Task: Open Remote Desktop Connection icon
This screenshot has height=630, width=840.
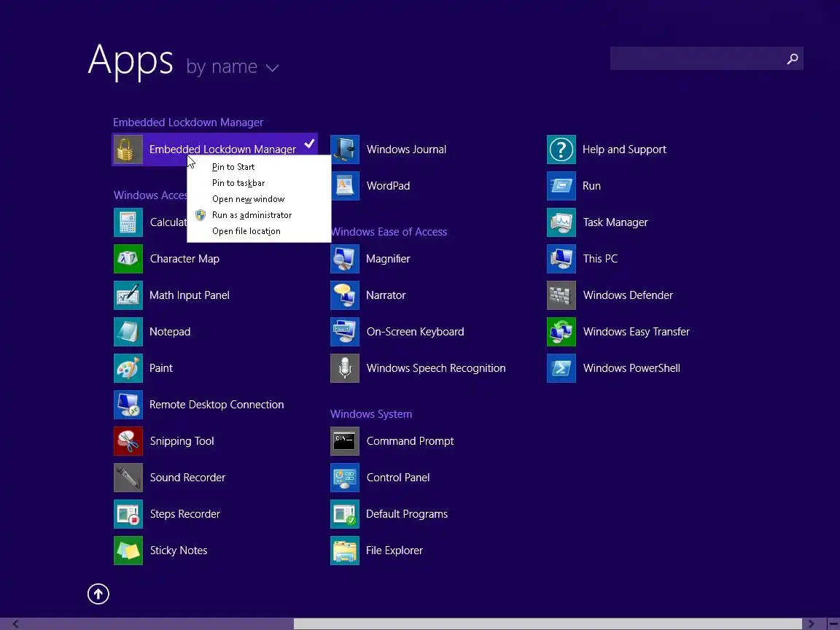Action: pos(128,405)
